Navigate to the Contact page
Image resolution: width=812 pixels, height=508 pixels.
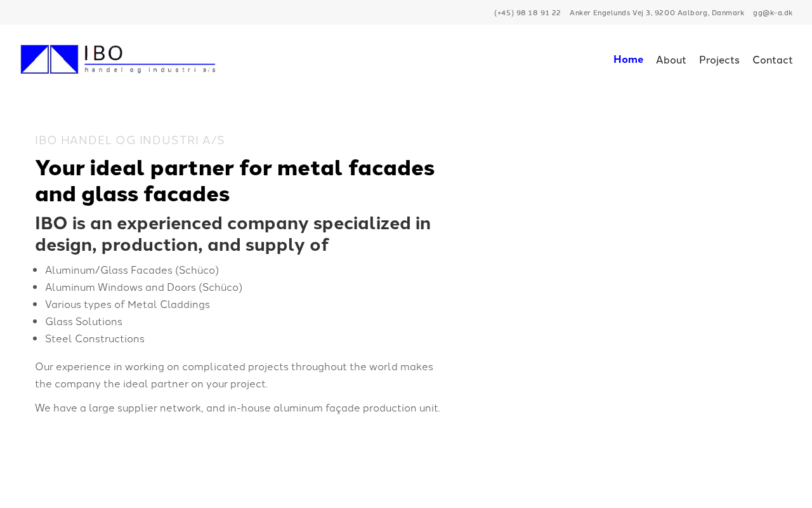(x=772, y=60)
